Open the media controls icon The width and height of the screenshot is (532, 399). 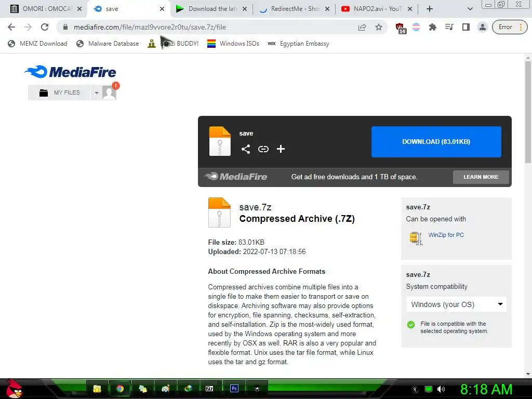tap(449, 27)
